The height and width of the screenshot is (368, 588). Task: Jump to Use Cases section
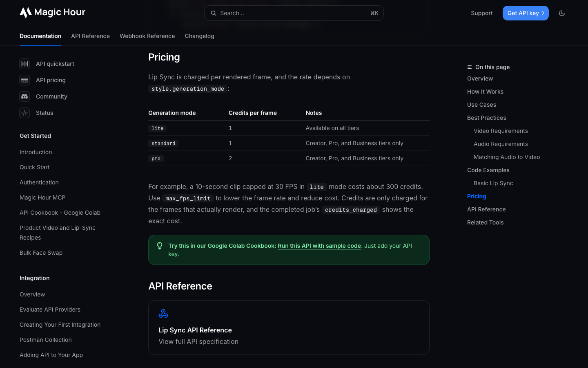482,105
